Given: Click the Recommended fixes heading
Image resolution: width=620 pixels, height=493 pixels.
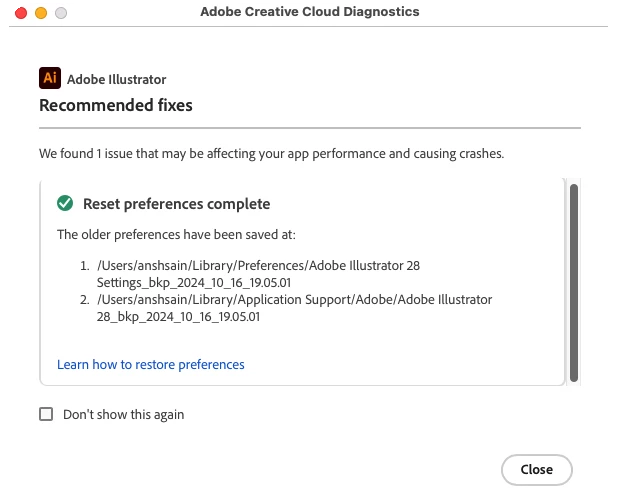Looking at the screenshot, I should [x=115, y=105].
